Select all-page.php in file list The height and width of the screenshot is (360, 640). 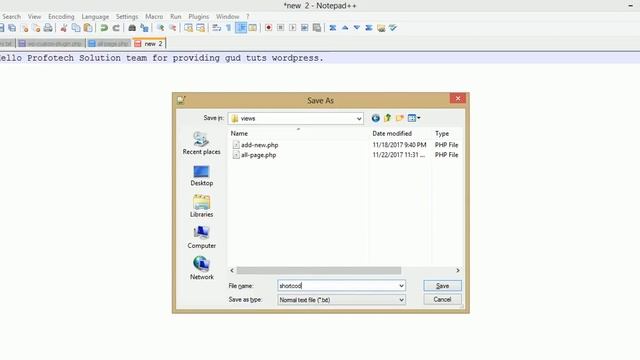point(254,155)
